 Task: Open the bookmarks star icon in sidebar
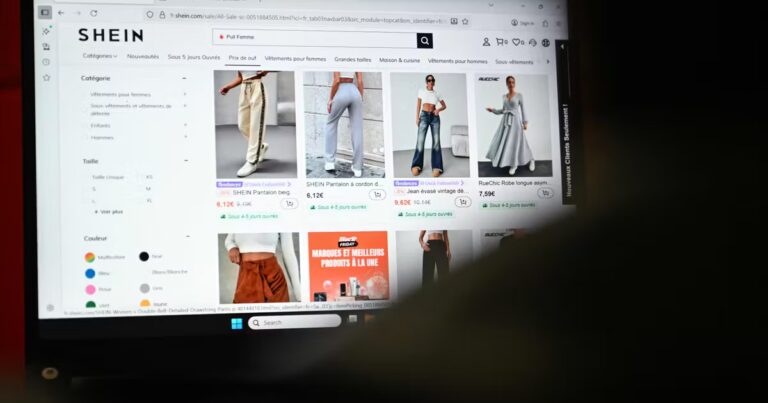[47, 77]
